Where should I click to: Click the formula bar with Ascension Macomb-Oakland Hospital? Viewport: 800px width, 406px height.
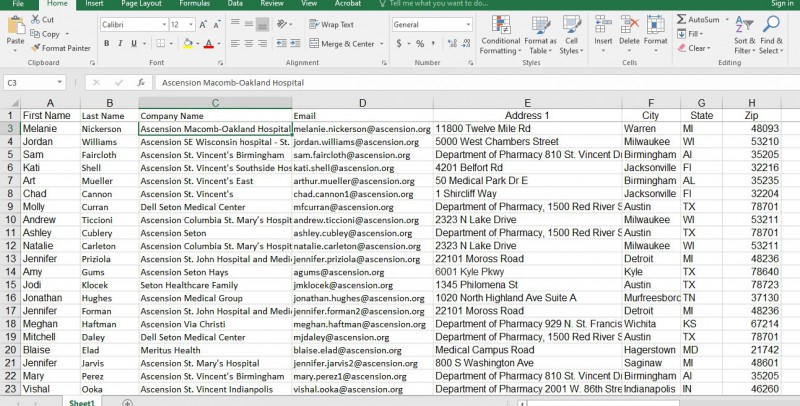click(477, 82)
